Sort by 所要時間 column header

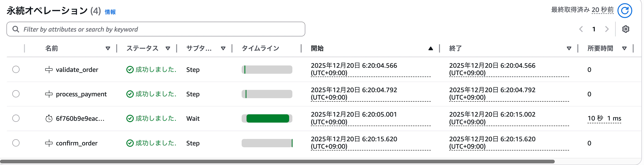(x=600, y=48)
